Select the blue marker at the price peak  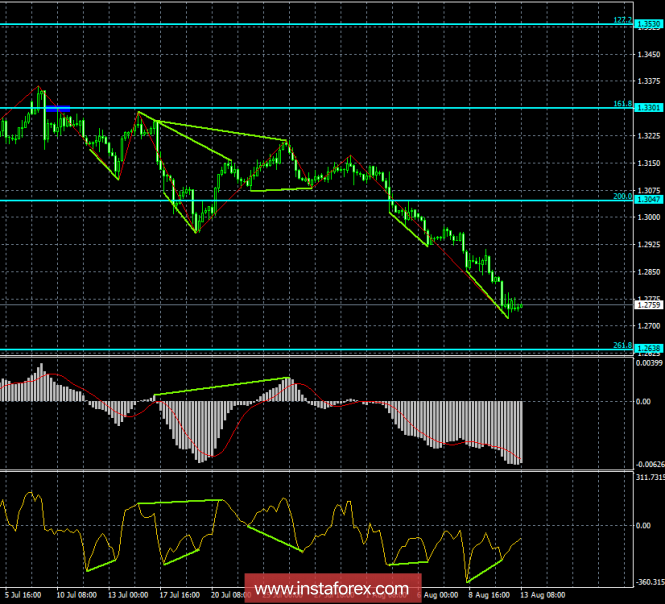(x=57, y=107)
